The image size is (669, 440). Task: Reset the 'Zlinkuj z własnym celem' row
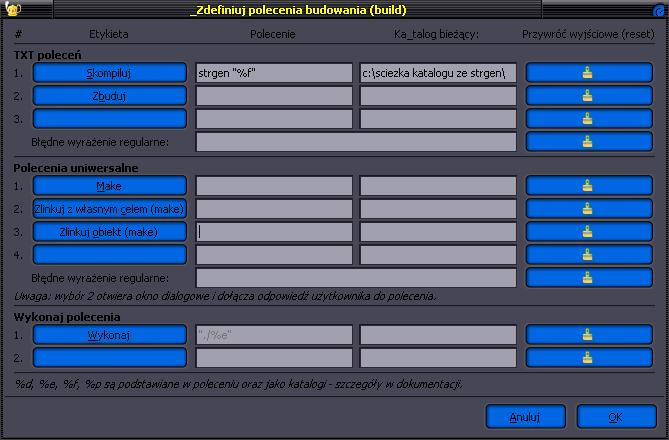pyautogui.click(x=587, y=209)
